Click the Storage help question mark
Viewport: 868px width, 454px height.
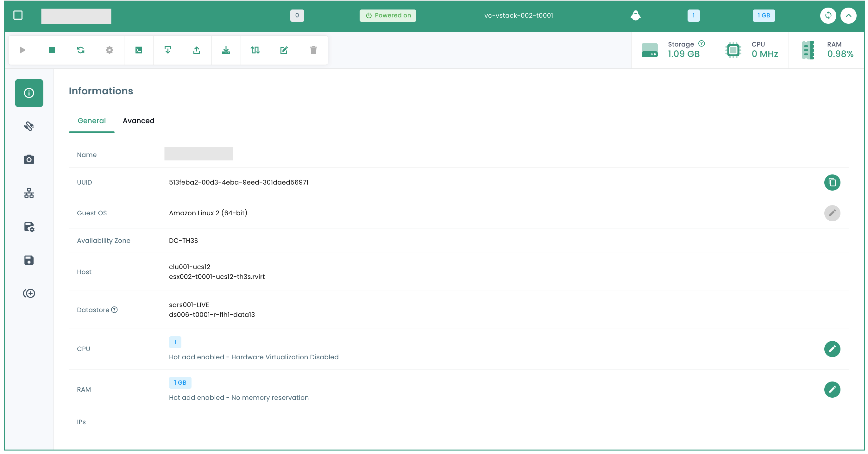pos(701,43)
